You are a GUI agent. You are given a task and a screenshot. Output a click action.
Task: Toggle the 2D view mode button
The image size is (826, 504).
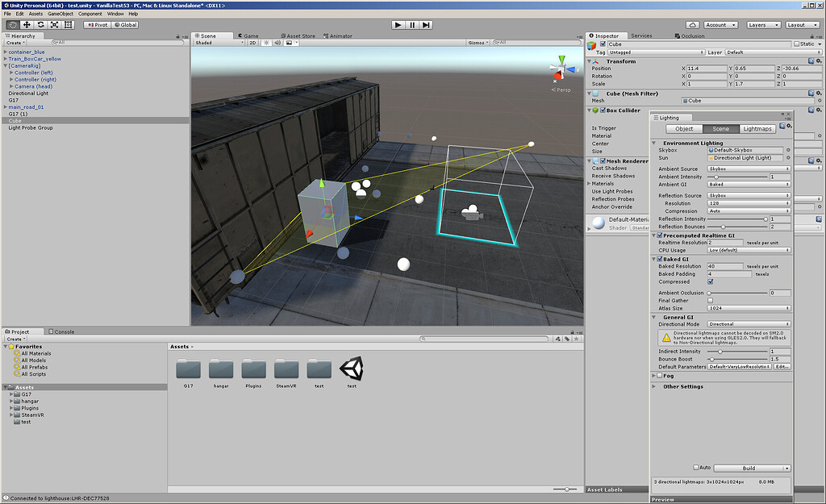coord(252,44)
